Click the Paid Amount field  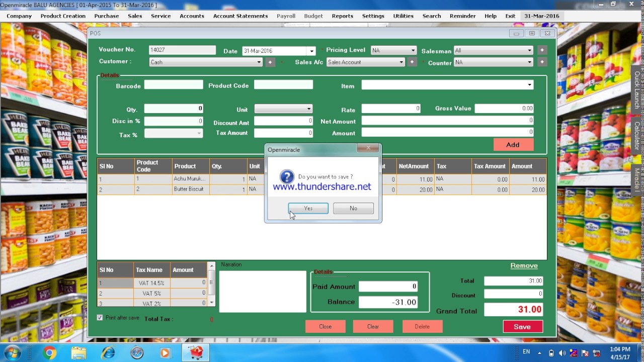pos(388,286)
